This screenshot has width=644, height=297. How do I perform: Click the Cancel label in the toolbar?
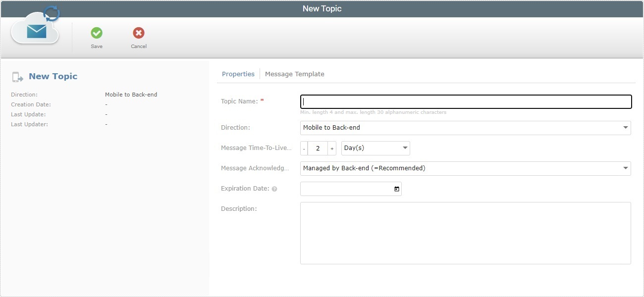pyautogui.click(x=138, y=46)
